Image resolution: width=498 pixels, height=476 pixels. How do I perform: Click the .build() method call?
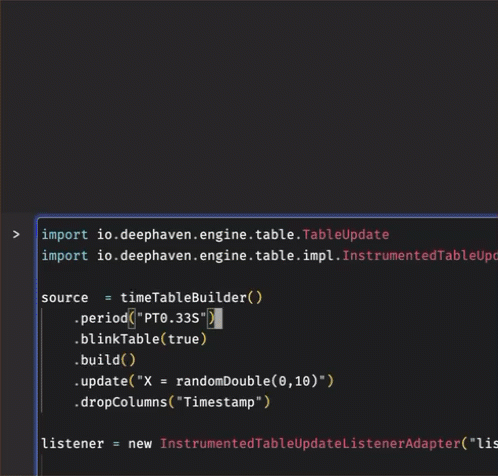pos(105,360)
